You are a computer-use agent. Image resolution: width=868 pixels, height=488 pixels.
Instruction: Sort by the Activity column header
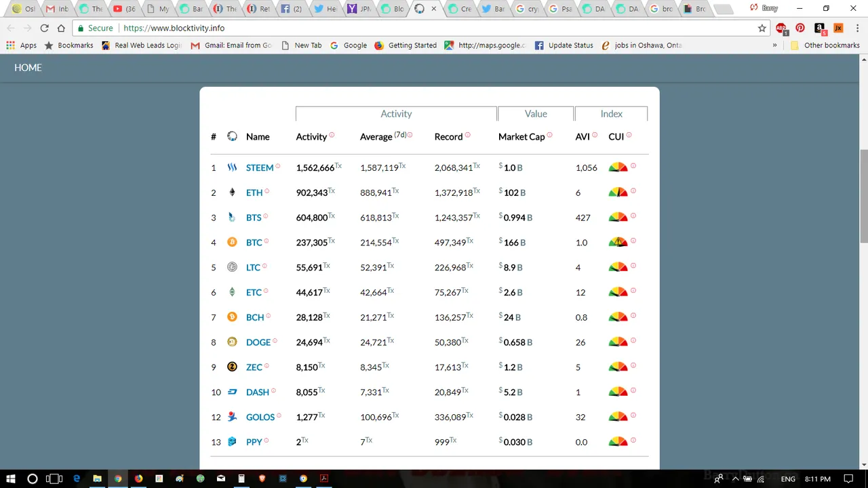311,136
